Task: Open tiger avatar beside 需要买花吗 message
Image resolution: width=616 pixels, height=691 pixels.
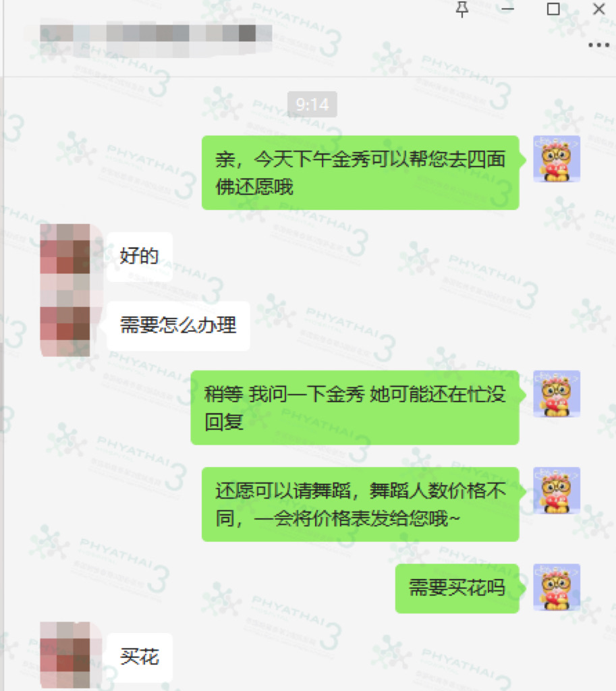Action: (x=557, y=587)
